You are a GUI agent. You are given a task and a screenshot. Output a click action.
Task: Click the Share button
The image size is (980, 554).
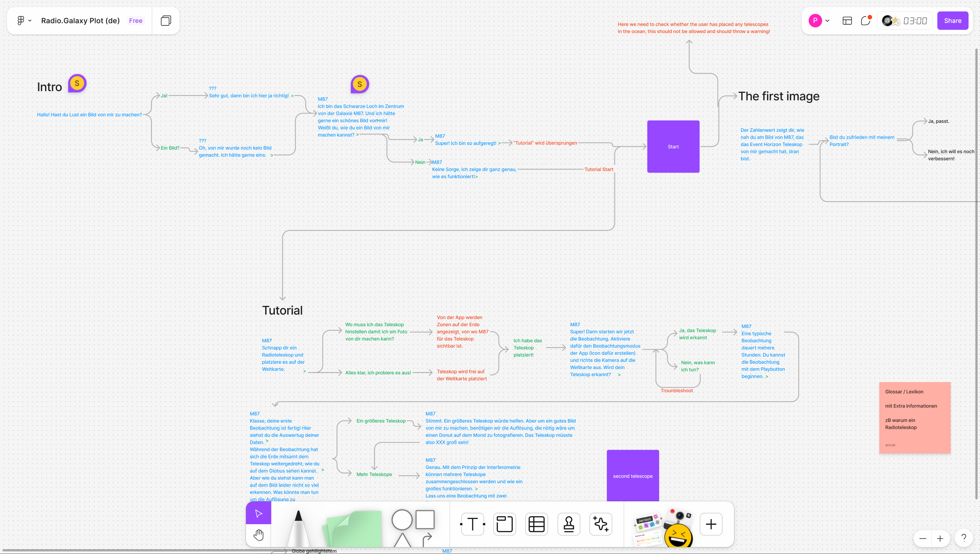pos(952,20)
